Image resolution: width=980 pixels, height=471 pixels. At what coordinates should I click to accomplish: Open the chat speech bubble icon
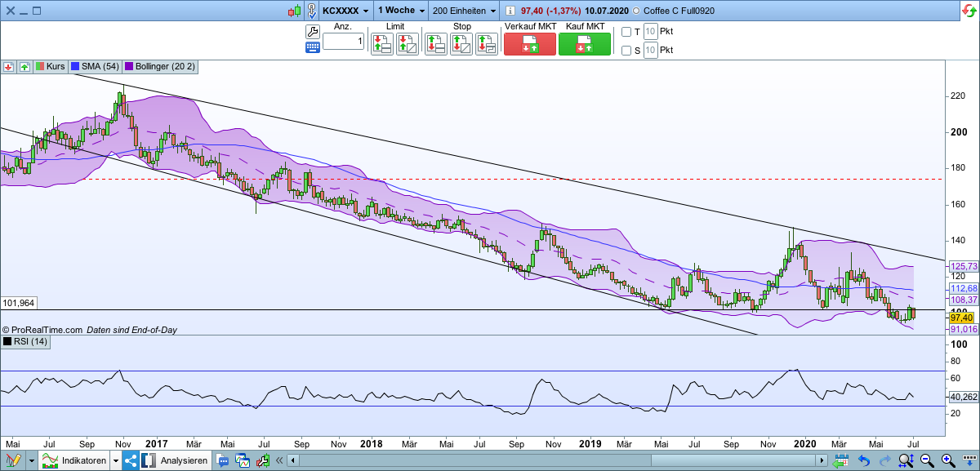coord(223,461)
